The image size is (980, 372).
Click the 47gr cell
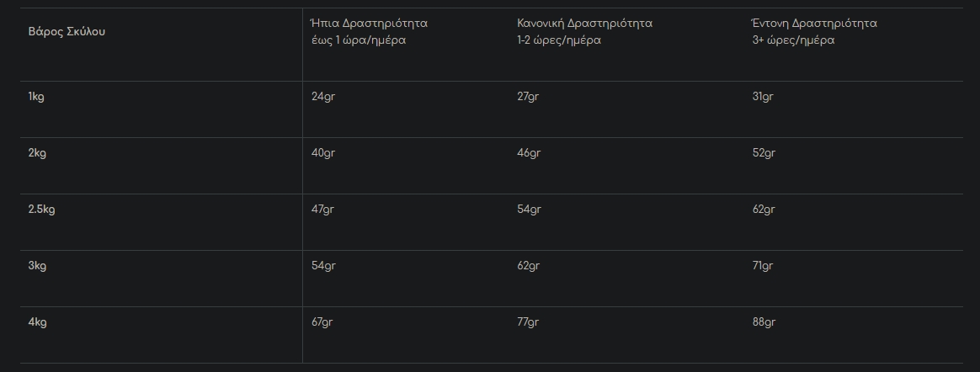click(x=323, y=210)
